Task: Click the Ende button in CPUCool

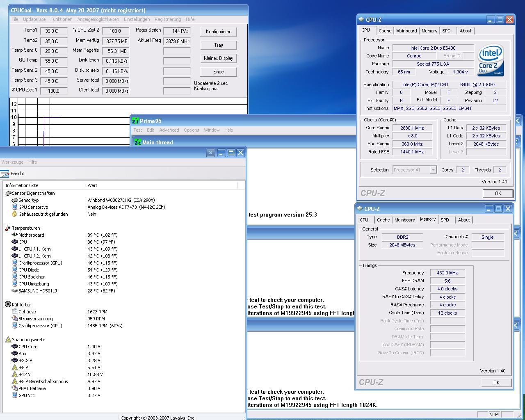Action: tap(219, 71)
